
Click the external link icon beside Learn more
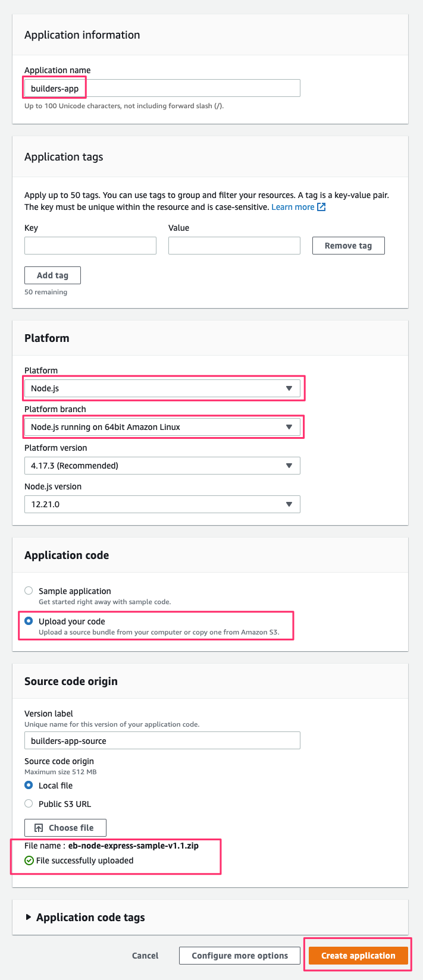click(321, 207)
